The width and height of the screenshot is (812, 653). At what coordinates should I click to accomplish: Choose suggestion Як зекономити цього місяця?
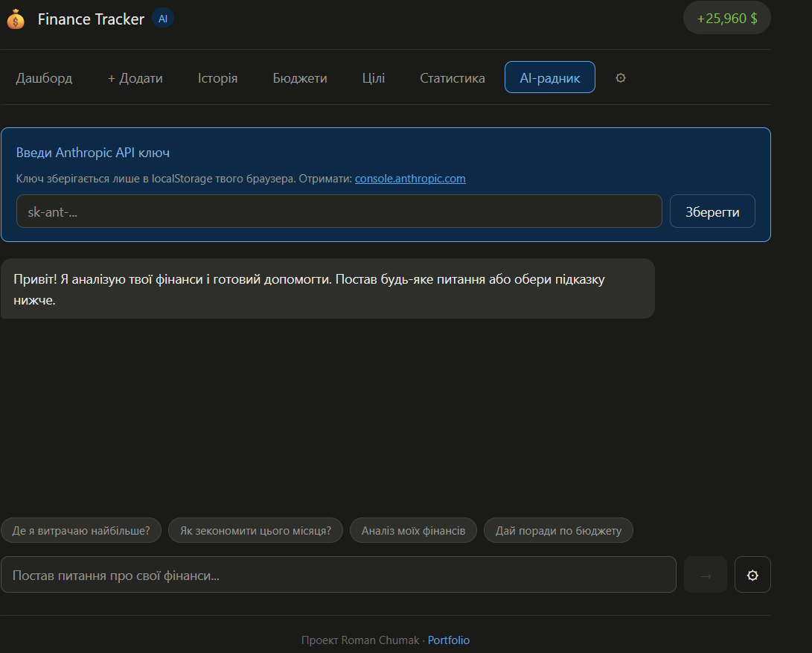pos(255,530)
